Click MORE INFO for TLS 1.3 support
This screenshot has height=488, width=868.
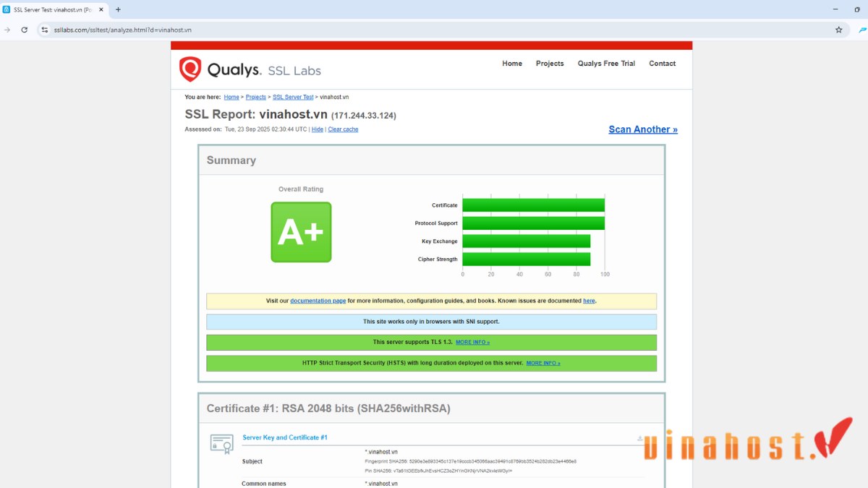click(x=472, y=342)
